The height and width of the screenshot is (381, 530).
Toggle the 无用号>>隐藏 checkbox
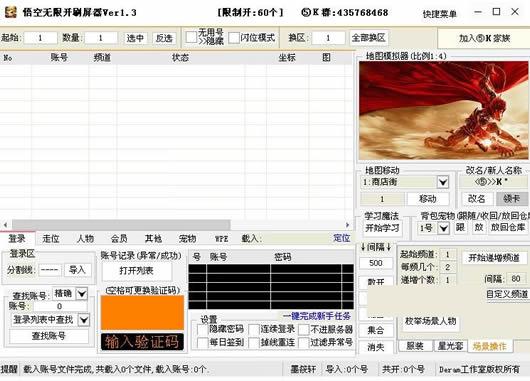tap(191, 37)
